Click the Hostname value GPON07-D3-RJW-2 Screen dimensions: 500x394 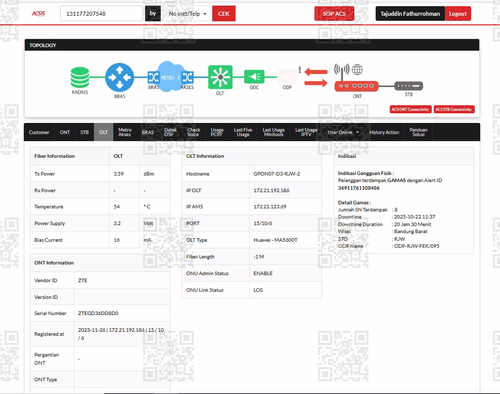pos(277,174)
